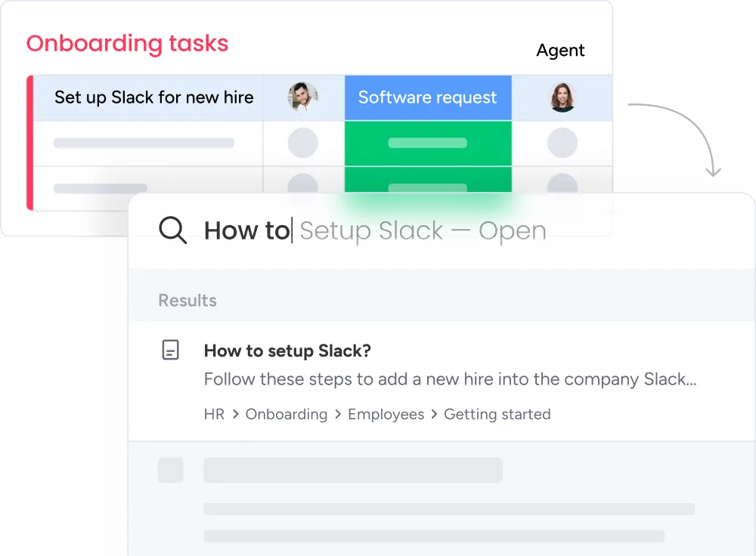The height and width of the screenshot is (556, 756).
Task: Click the Onboarding tasks group title
Action: pos(127,43)
